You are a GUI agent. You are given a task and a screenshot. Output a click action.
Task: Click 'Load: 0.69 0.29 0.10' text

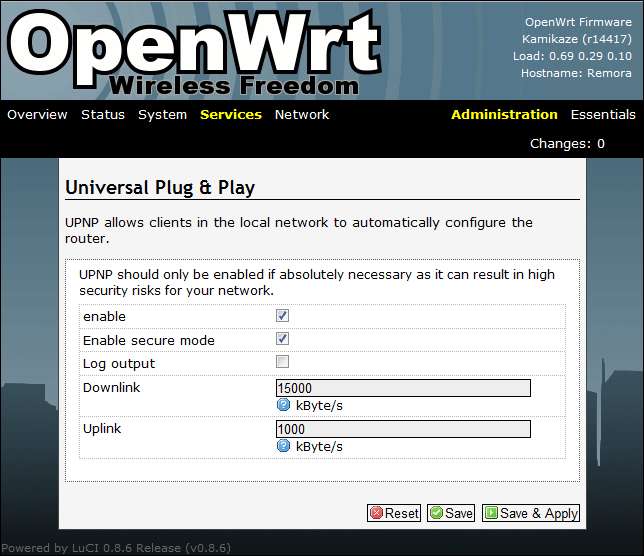tap(572, 56)
